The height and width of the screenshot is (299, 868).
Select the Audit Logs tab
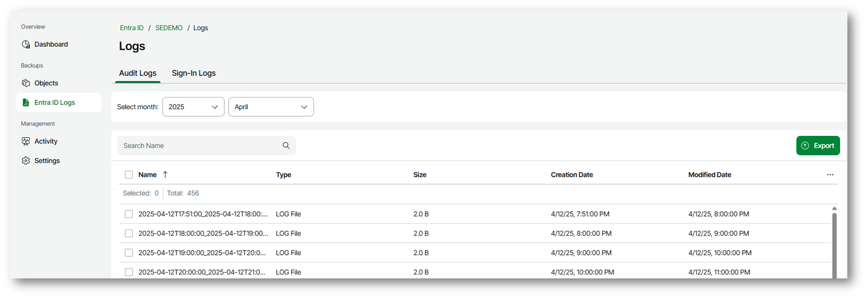click(137, 73)
